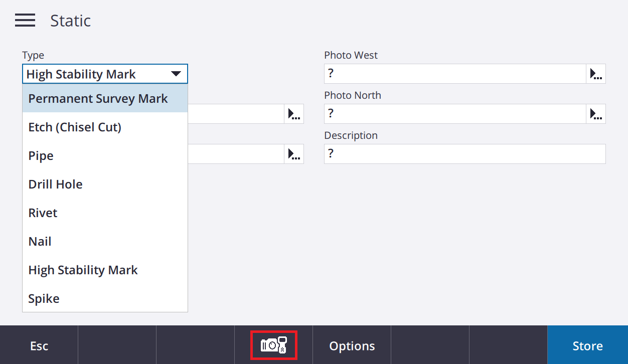
Task: Open the Options softkey
Action: (x=352, y=345)
